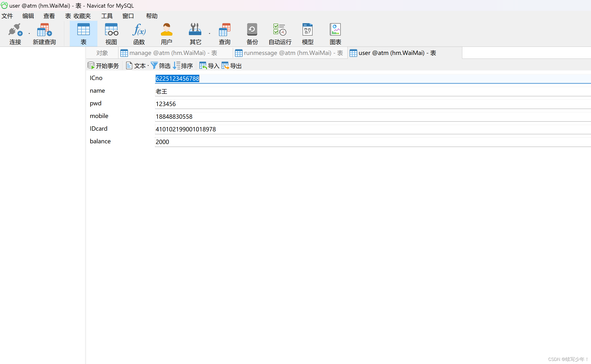Expand the Text (文本) dropdown arrow
Image resolution: width=591 pixels, height=364 pixels.
click(x=148, y=65)
